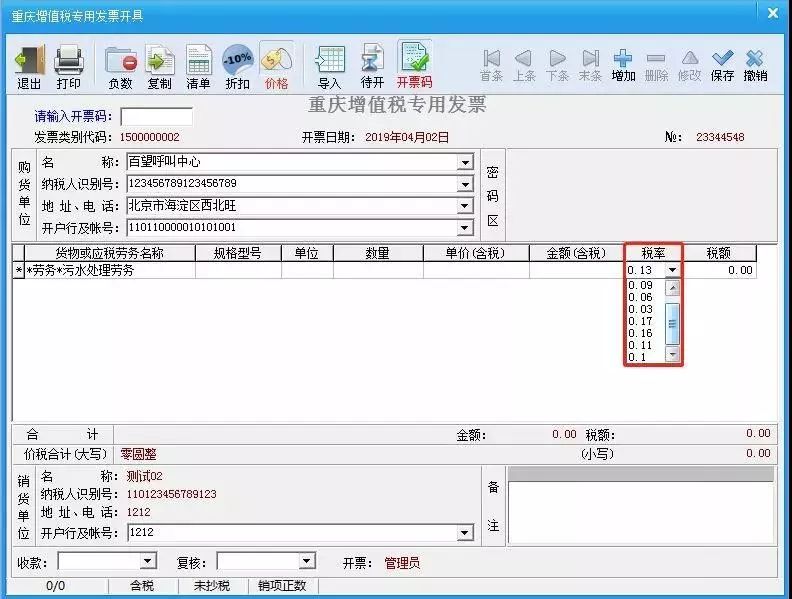Apply discount with 折扣 icon
Image resolution: width=792 pixels, height=599 pixels.
coord(237,66)
